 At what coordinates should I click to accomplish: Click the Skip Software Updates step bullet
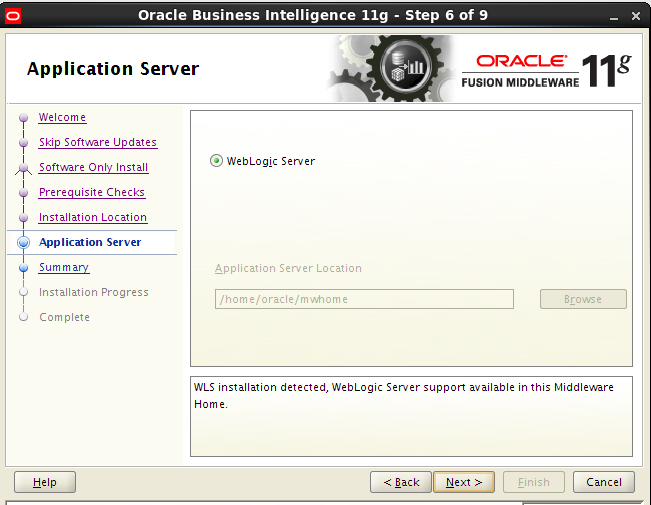[24, 142]
